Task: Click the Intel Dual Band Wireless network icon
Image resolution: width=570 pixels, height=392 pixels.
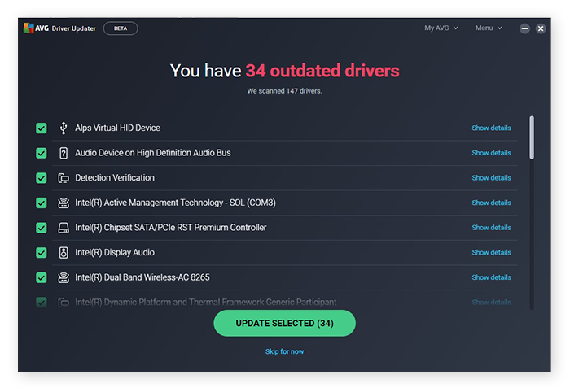Action: 64,277
